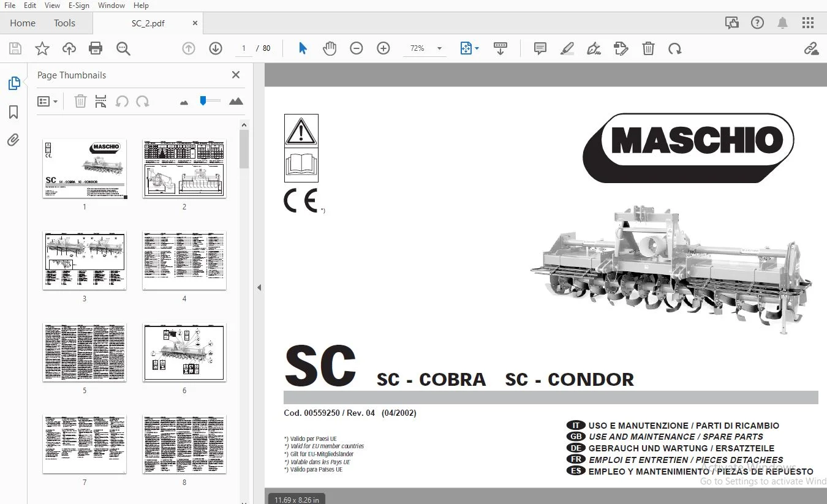Choose the selection arrow tool

[303, 48]
